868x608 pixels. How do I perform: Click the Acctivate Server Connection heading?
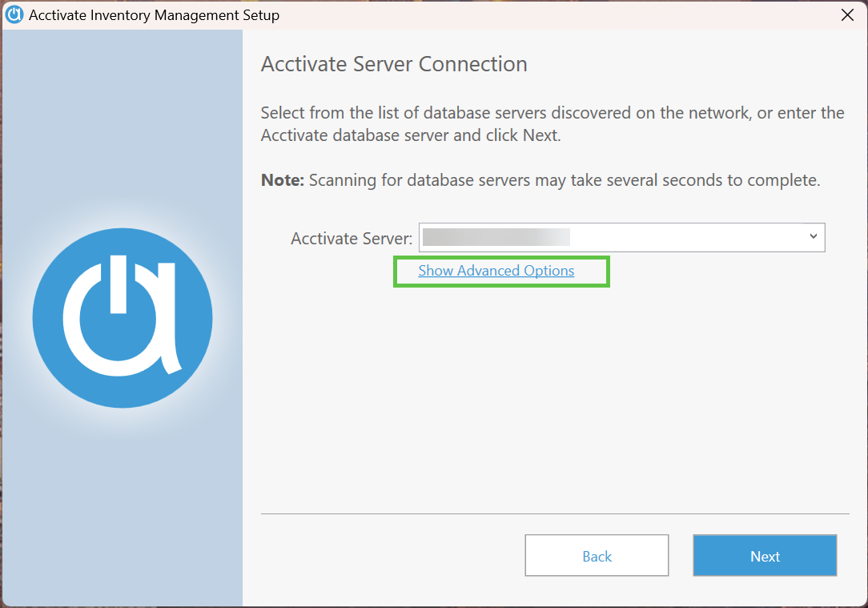(393, 63)
